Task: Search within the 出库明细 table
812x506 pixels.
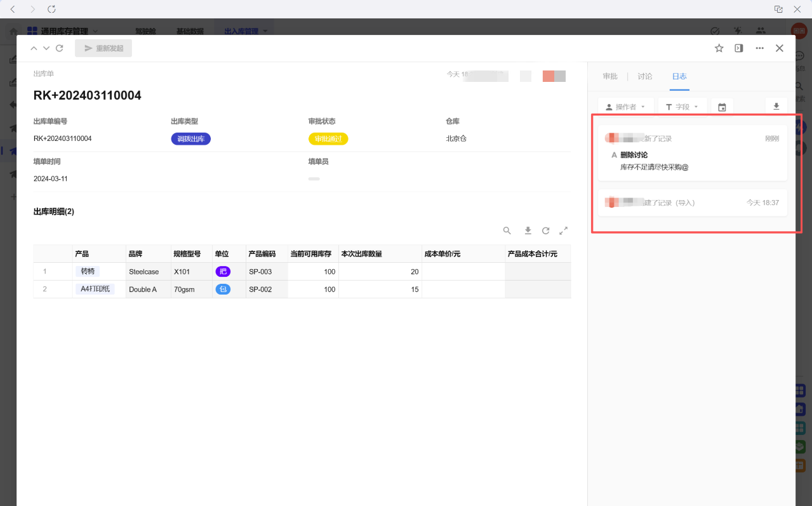Action: point(507,230)
